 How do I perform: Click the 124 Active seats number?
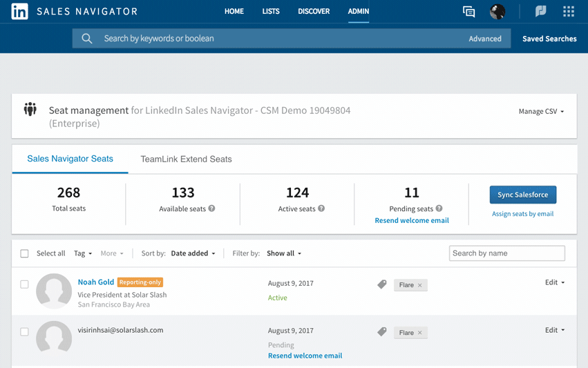pyautogui.click(x=297, y=193)
